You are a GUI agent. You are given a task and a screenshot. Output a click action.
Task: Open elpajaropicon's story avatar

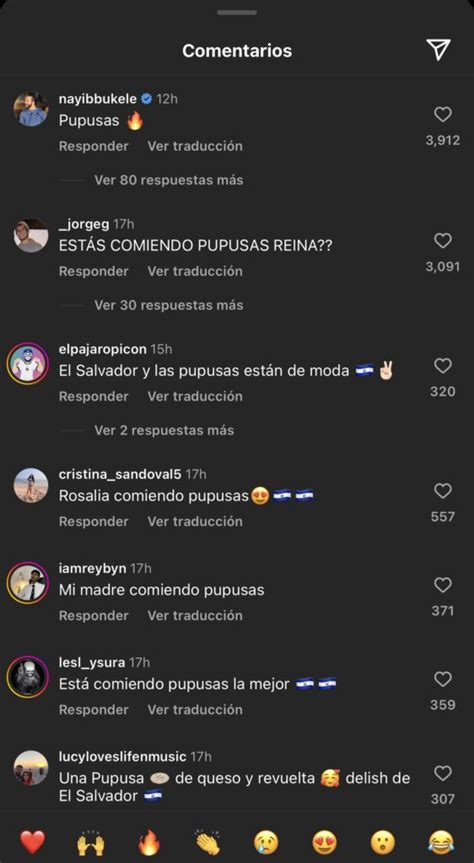coord(28,364)
